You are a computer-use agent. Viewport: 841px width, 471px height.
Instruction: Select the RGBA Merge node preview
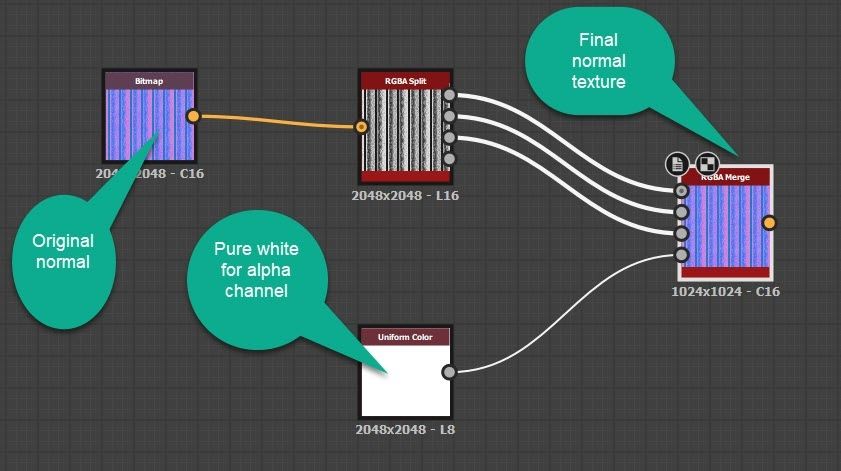point(726,226)
